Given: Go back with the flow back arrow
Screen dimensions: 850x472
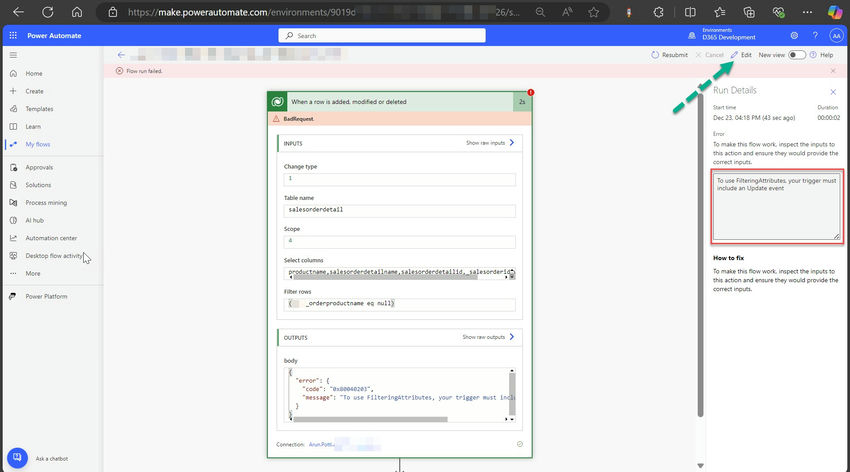Looking at the screenshot, I should coord(121,55).
